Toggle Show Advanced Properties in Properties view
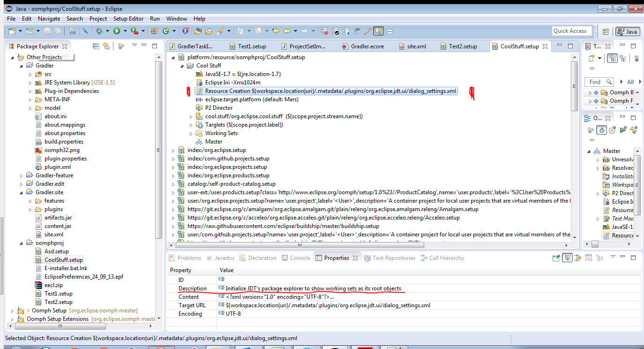The width and height of the screenshot is (644, 349). click(x=577, y=258)
